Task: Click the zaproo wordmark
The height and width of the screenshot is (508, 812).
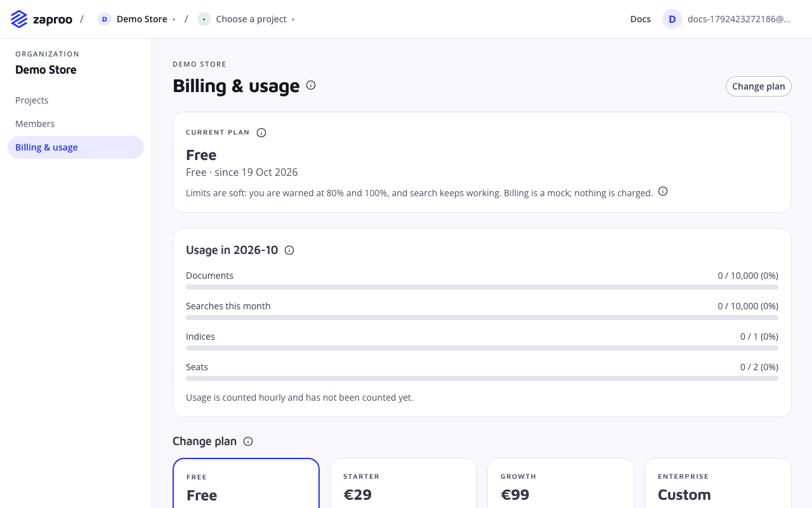Action: (54, 20)
